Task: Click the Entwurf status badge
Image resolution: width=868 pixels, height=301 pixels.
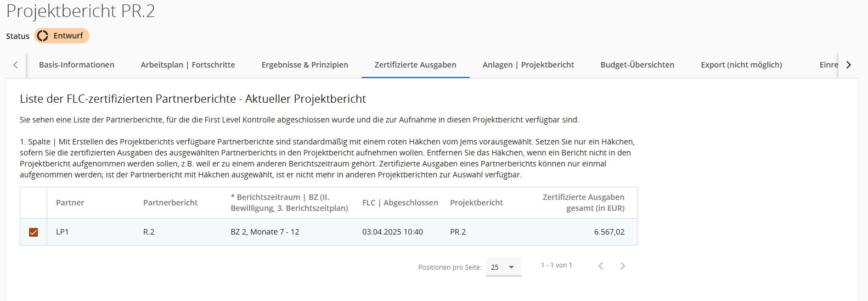Action: click(x=61, y=36)
